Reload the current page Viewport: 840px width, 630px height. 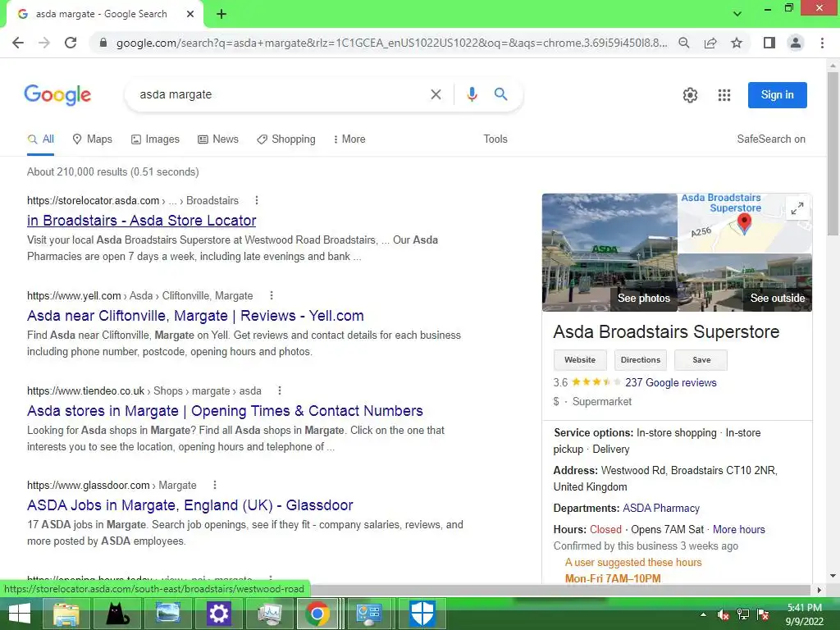tap(71, 43)
